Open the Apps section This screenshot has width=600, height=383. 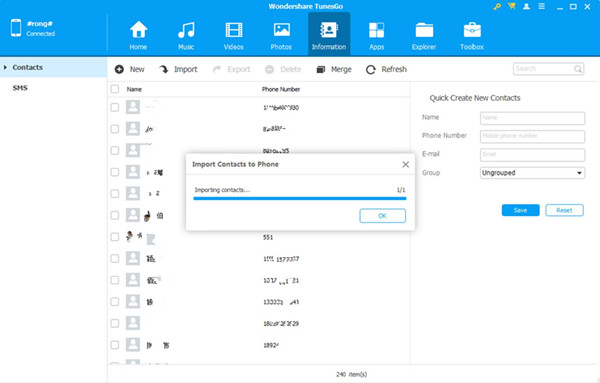pyautogui.click(x=377, y=35)
